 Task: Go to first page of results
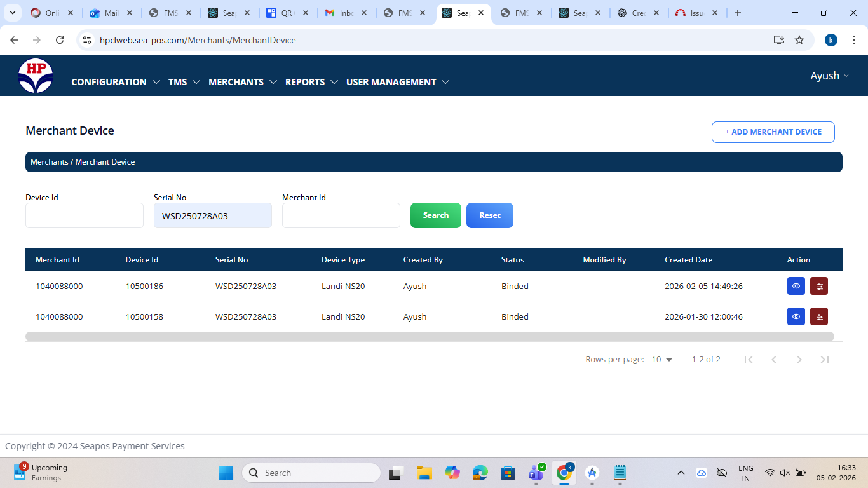point(749,360)
